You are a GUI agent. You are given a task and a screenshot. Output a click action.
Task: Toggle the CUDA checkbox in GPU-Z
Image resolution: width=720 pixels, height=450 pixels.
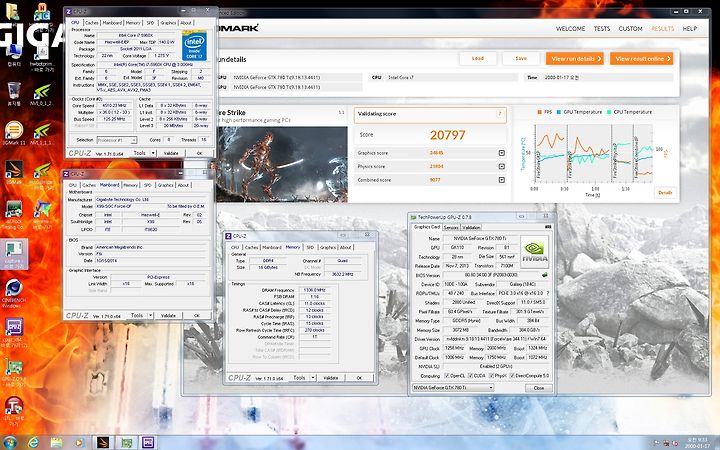tap(470, 376)
